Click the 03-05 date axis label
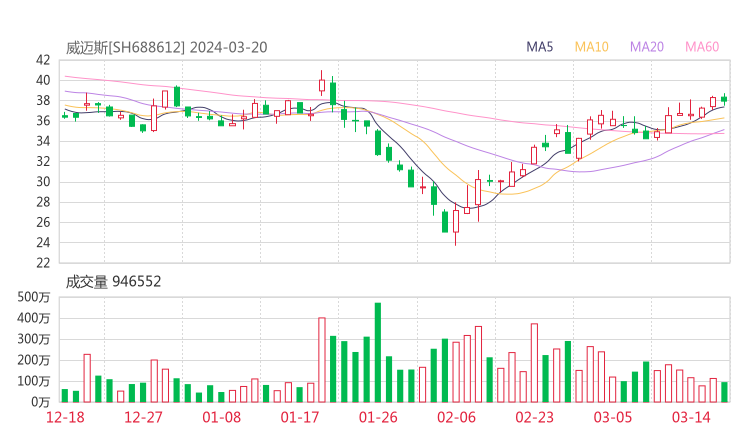The image size is (740, 440). point(613,417)
